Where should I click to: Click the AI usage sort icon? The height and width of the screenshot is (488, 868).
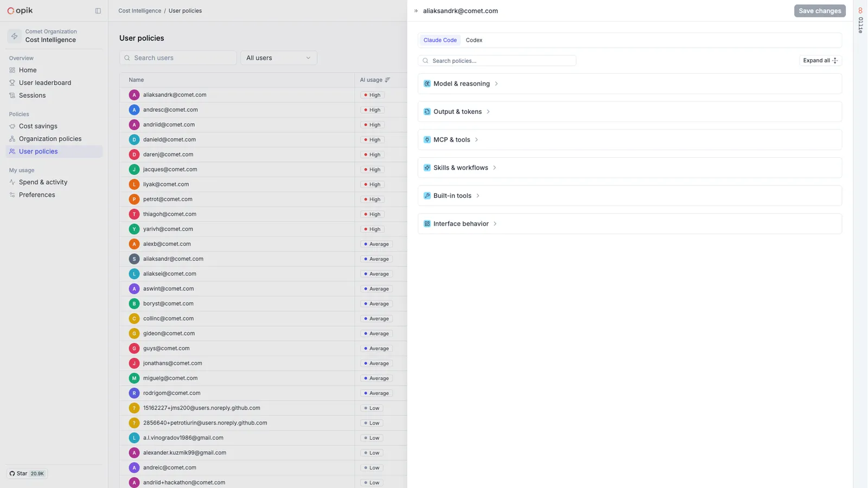(387, 80)
